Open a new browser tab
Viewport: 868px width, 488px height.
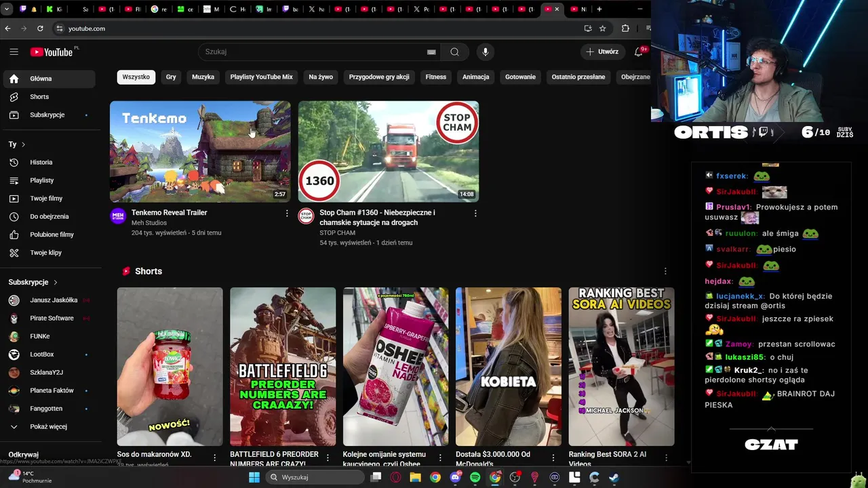599,9
